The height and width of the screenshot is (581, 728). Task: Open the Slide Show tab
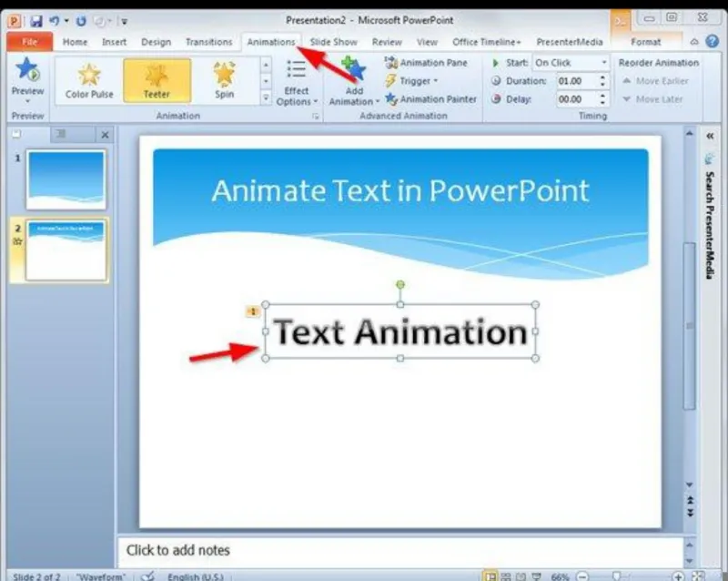pyautogui.click(x=333, y=42)
